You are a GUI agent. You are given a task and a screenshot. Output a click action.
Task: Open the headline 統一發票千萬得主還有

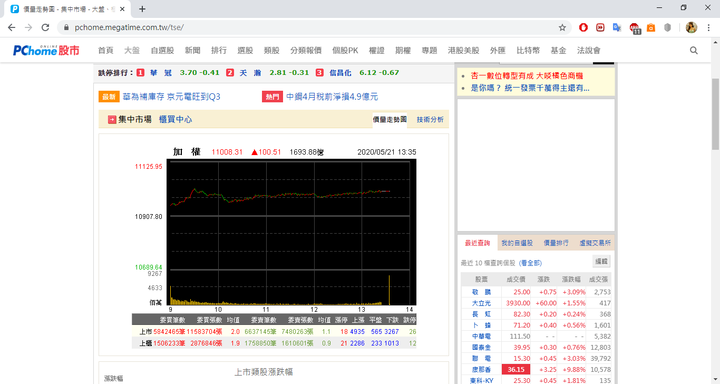pos(530,88)
